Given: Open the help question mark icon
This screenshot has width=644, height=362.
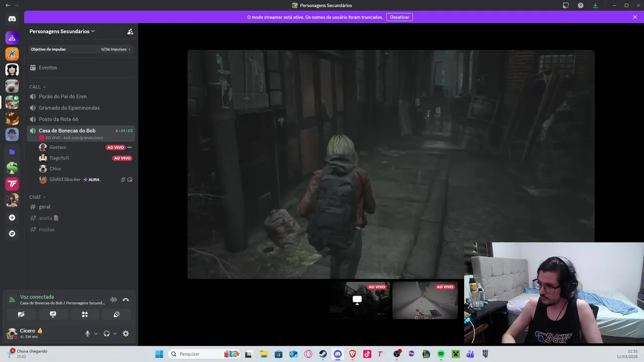Looking at the screenshot, I should (581, 6).
